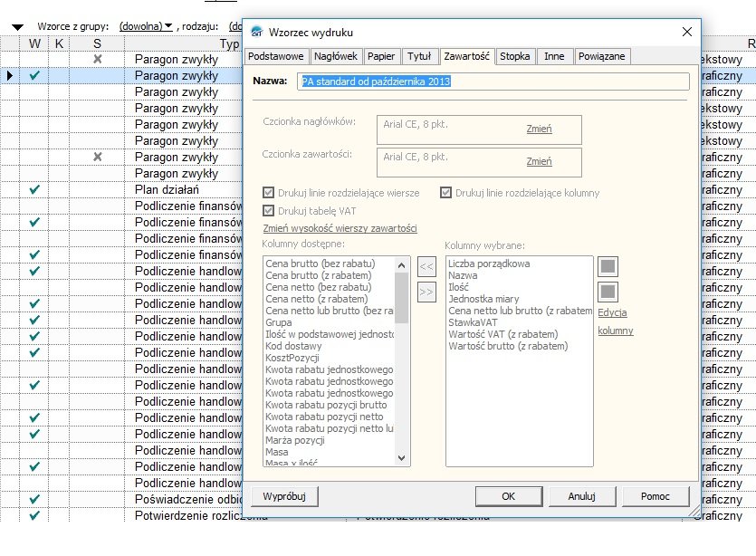Screen dimensions: 756x556
Task: Click the Anuluj button
Action: click(x=582, y=496)
